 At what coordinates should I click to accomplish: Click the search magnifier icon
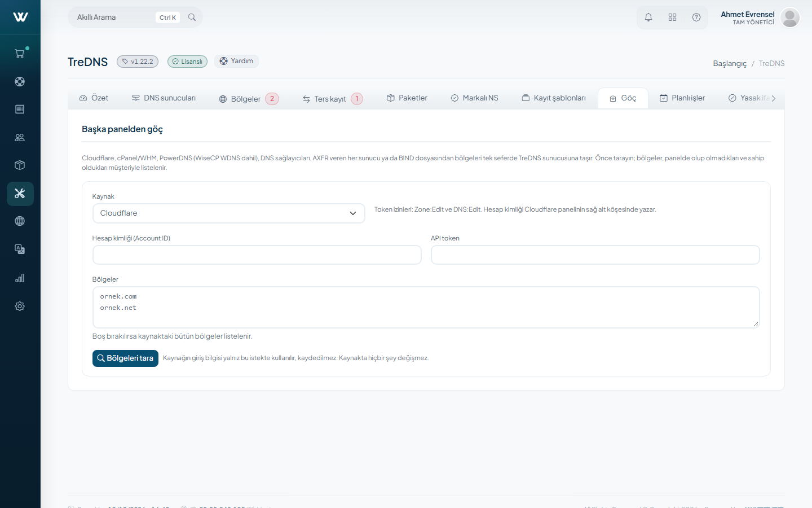(192, 17)
